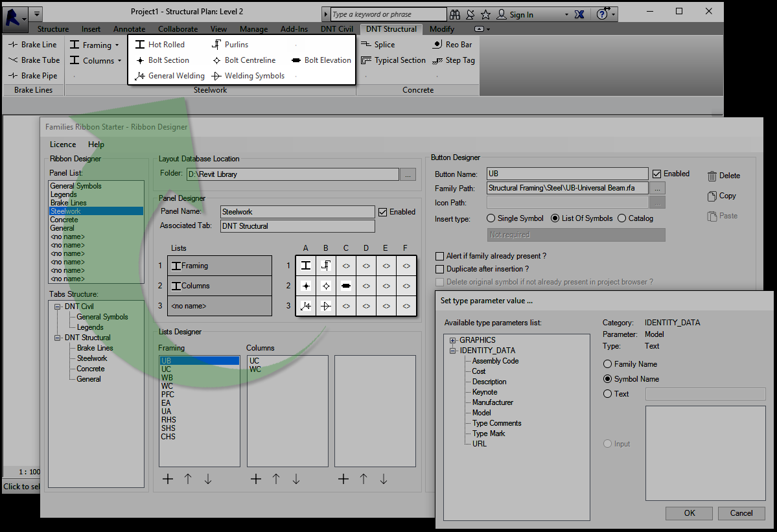Switch to the Annotate ribbon tab
This screenshot has width=777, height=532.
click(x=129, y=29)
